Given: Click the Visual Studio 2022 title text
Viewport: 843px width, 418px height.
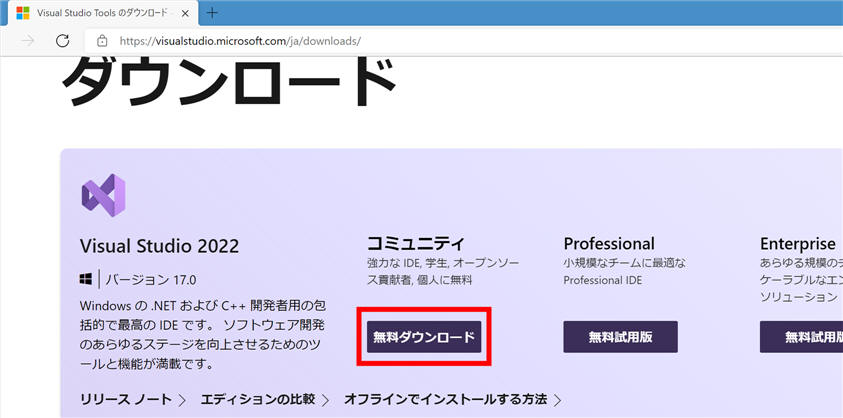Looking at the screenshot, I should [160, 246].
